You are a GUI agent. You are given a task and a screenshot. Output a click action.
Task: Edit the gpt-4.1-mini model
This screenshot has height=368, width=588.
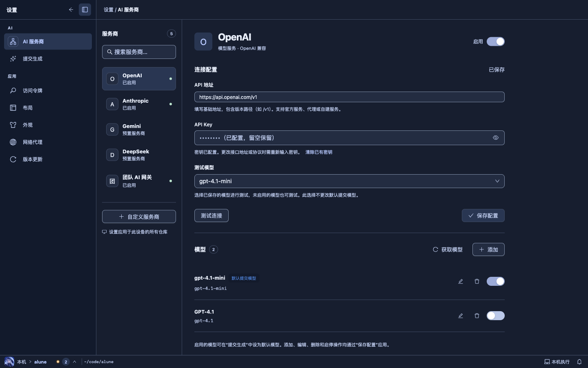[x=461, y=281]
